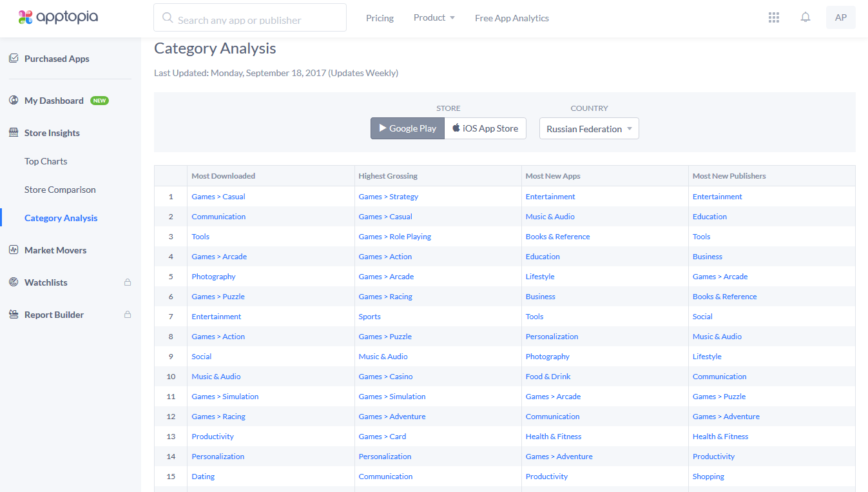Go to Store Comparison in sidebar
Viewport: 868px width, 492px height.
(x=60, y=190)
